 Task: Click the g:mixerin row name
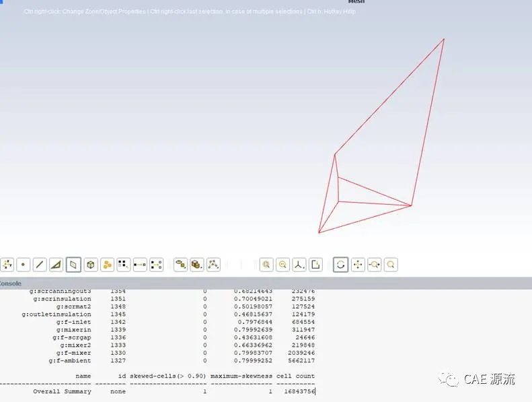tap(73, 330)
